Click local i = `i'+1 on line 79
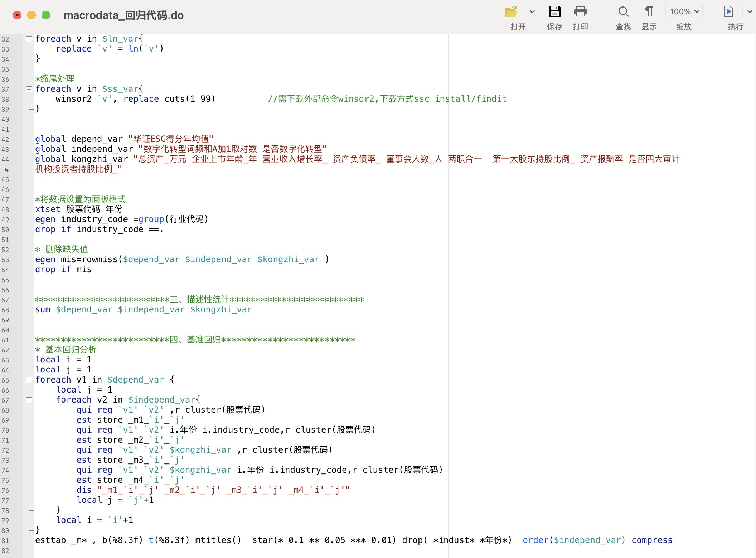The width and height of the screenshot is (756, 558). [94, 520]
